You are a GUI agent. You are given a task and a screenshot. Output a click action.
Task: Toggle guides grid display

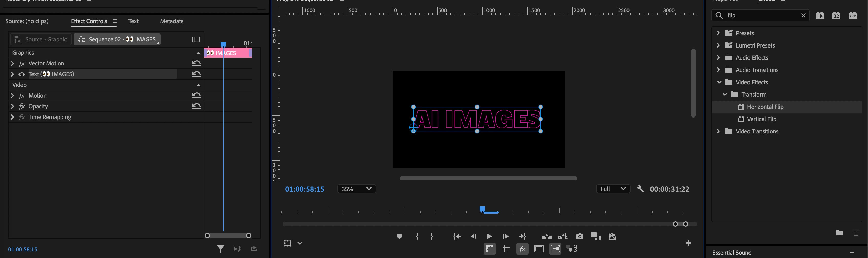click(506, 249)
